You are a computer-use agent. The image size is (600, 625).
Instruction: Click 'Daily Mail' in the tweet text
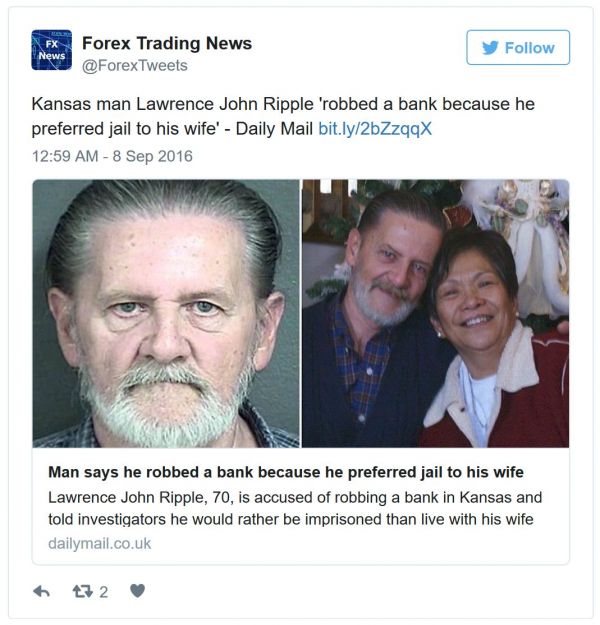pyautogui.click(x=274, y=129)
